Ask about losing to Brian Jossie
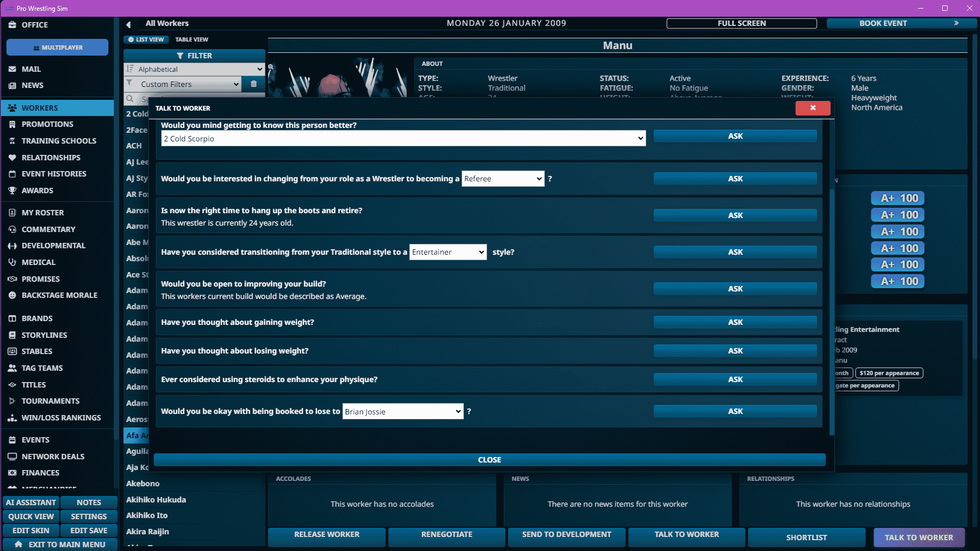The image size is (980, 551). [x=735, y=411]
